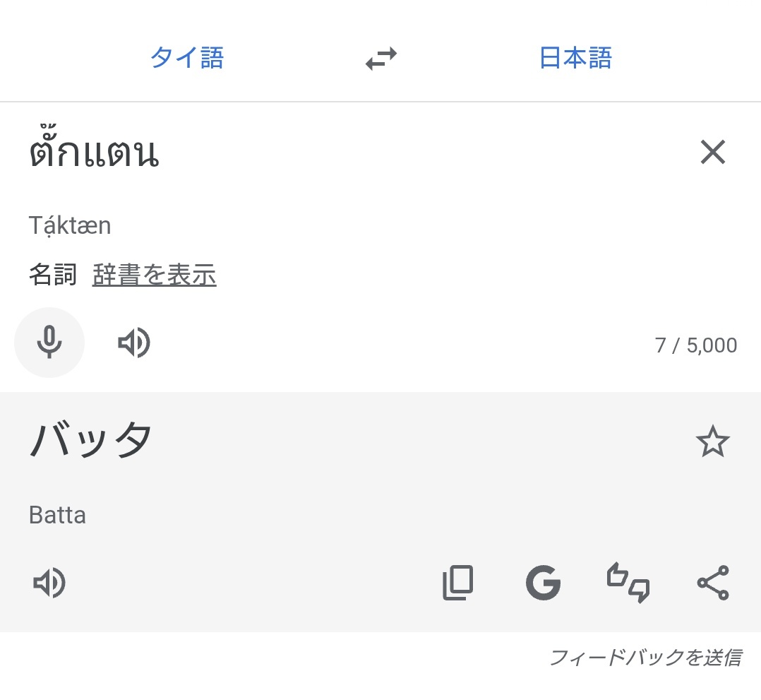The width and height of the screenshot is (761, 700).
Task: Rate this translation with thumbs icon
Action: [x=628, y=583]
